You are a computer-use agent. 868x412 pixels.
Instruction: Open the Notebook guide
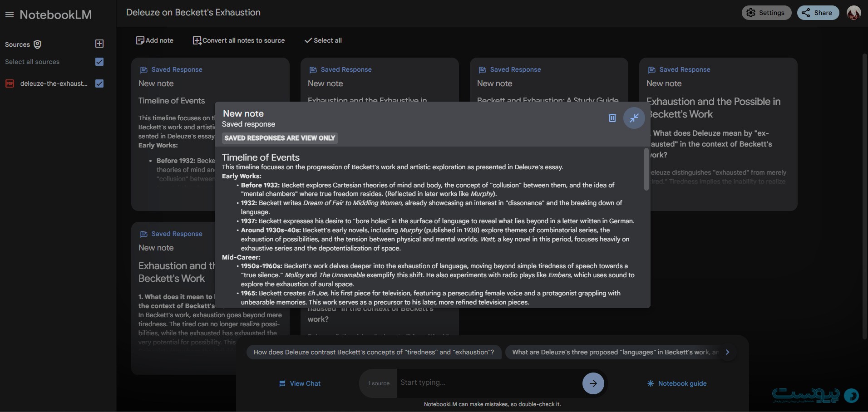click(x=677, y=383)
